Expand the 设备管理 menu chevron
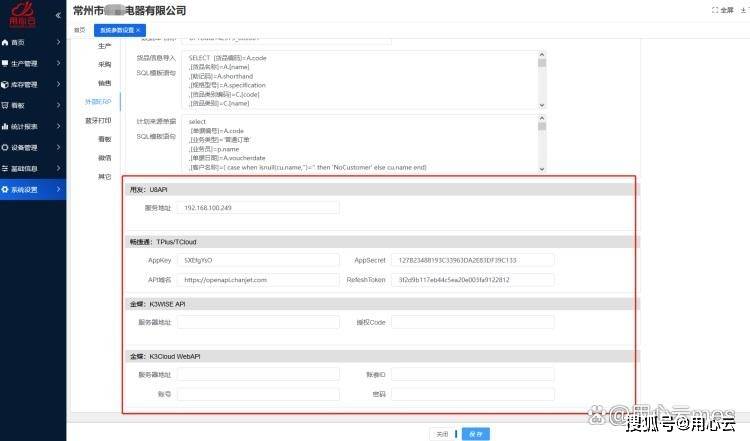Viewport: 750px width, 441px height. pos(58,147)
